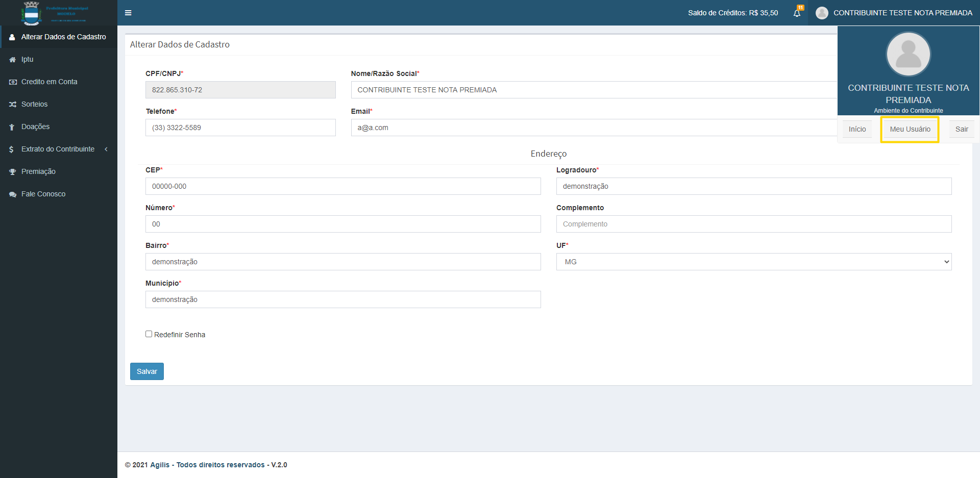Click the large profile avatar picture
The height and width of the screenshot is (478, 980).
click(908, 54)
